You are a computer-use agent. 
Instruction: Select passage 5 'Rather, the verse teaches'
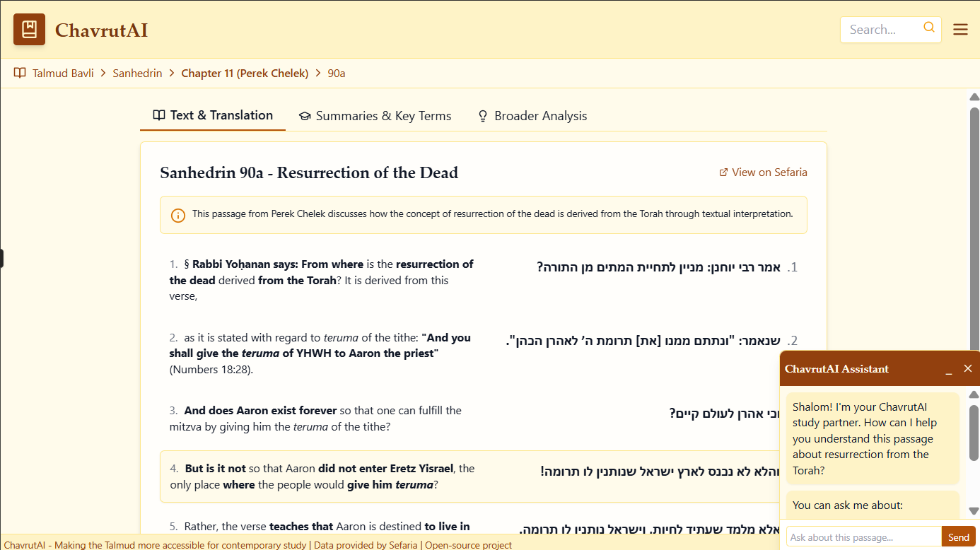pyautogui.click(x=320, y=527)
